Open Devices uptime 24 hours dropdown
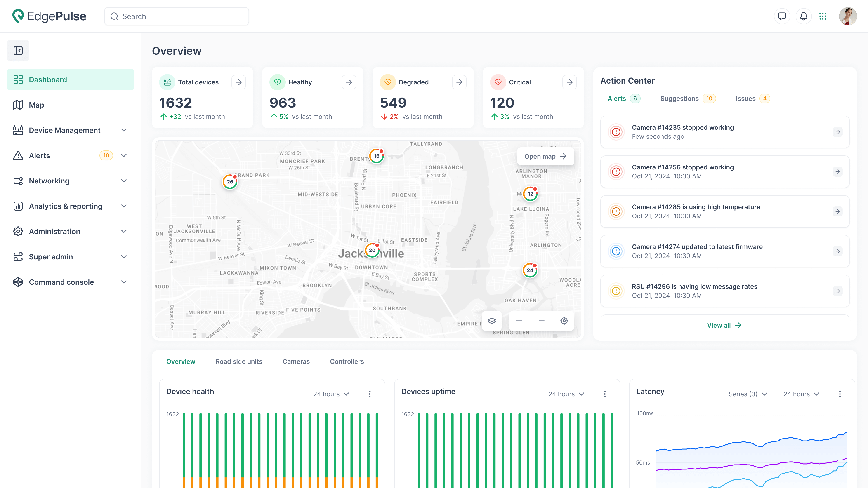Image resolution: width=868 pixels, height=488 pixels. [566, 394]
